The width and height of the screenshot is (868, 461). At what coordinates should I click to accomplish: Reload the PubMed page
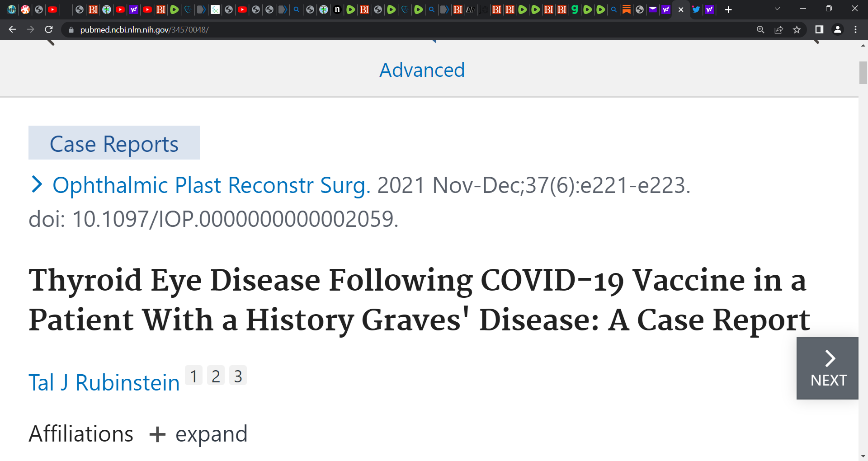[49, 30]
